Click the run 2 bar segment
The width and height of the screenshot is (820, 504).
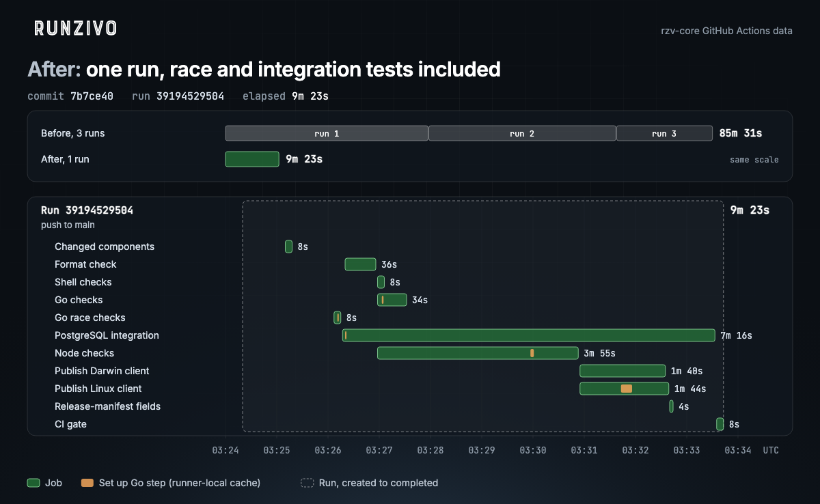click(522, 133)
